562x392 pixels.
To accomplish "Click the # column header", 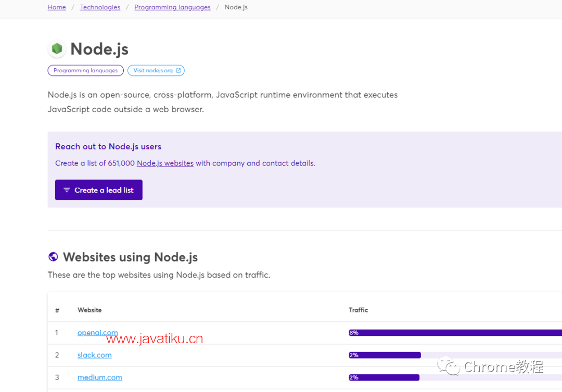I will click(57, 310).
